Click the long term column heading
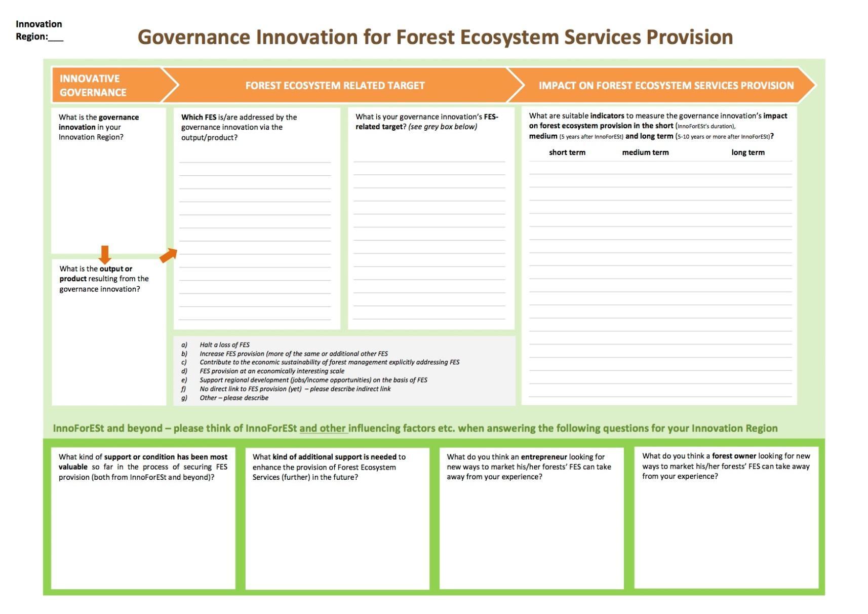Image resolution: width=868 pixels, height=614 pixels. click(x=747, y=152)
